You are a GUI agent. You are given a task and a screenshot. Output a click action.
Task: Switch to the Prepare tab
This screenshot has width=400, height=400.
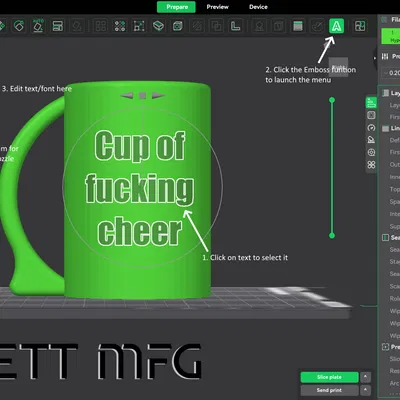(x=176, y=7)
